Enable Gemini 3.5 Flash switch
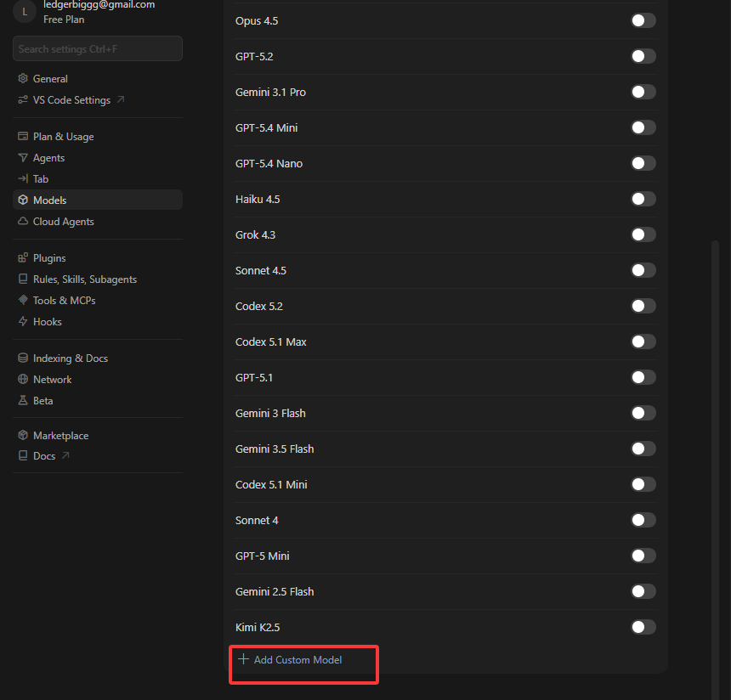The height and width of the screenshot is (700, 731). (643, 449)
